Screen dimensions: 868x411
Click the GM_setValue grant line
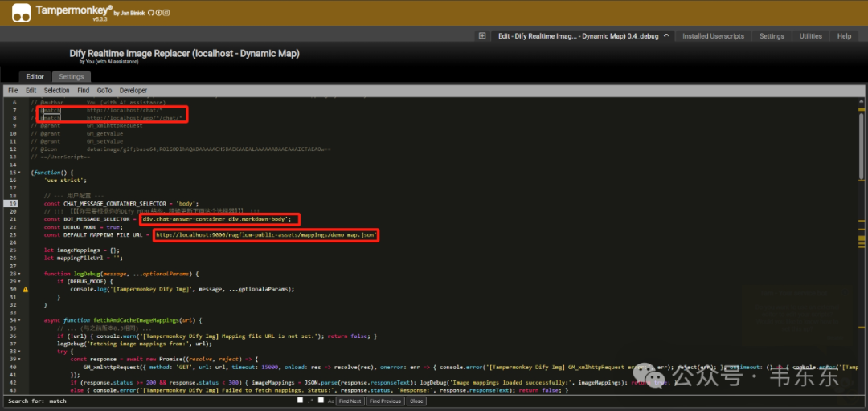[x=77, y=141]
